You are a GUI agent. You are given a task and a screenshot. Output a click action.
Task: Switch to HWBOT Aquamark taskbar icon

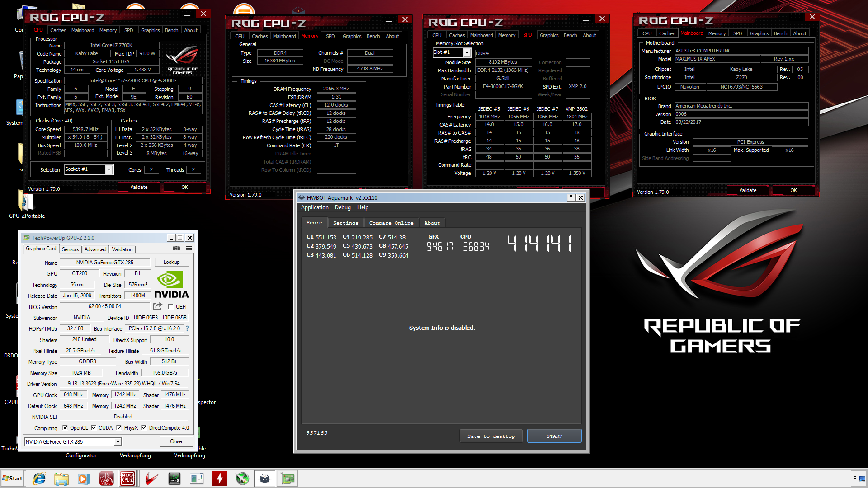coord(265,479)
